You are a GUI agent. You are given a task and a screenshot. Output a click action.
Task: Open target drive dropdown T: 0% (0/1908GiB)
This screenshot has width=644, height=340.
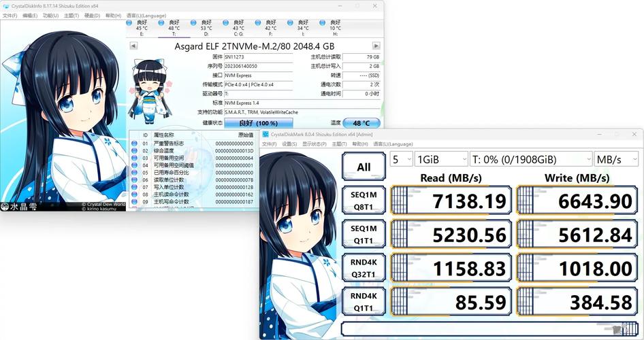click(531, 159)
